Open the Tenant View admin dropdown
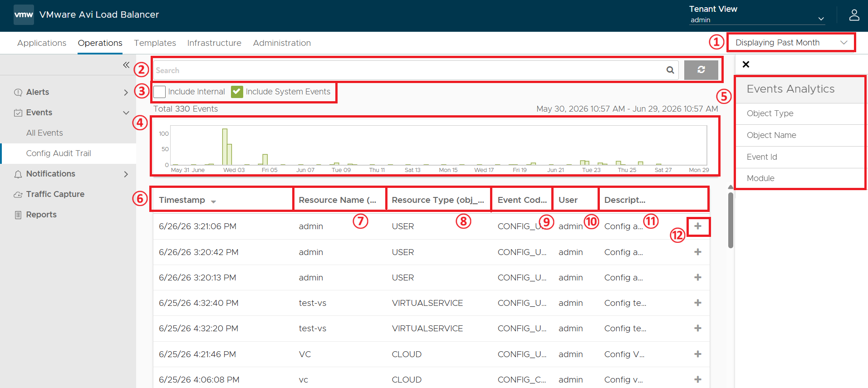868x388 pixels. pyautogui.click(x=757, y=20)
